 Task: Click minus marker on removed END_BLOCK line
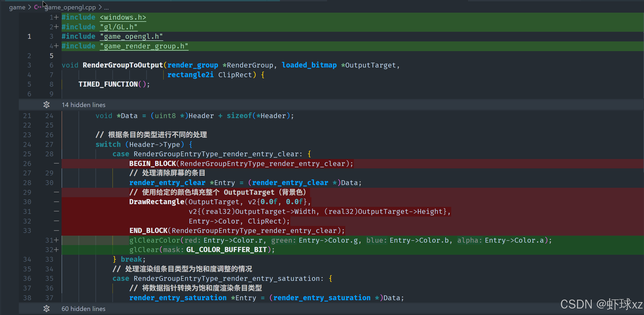pos(56,231)
